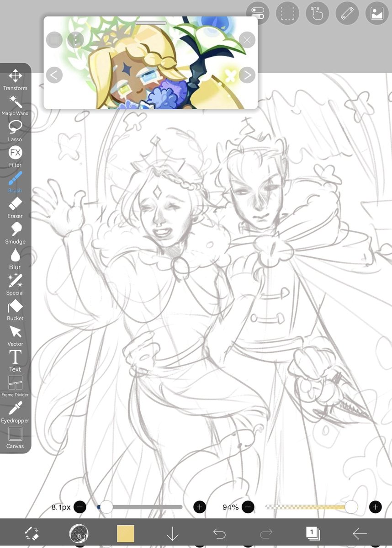Image resolution: width=392 pixels, height=548 pixels.
Task: Open the brush settings preview 8.1
Action: 79,533
